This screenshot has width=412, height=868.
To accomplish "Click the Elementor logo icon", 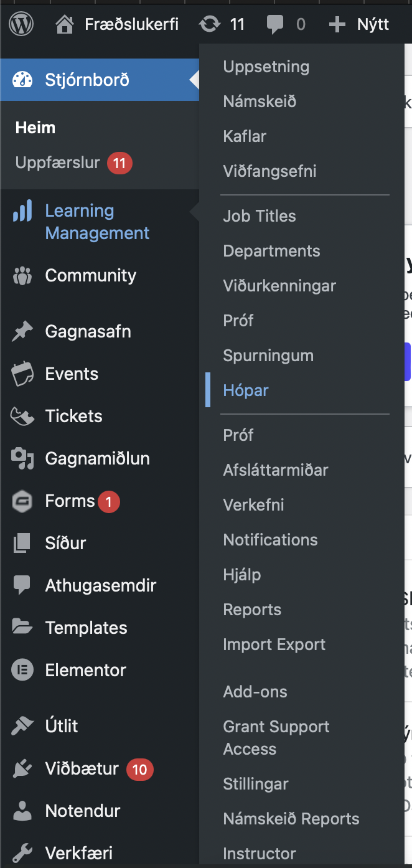I will pos(22,670).
